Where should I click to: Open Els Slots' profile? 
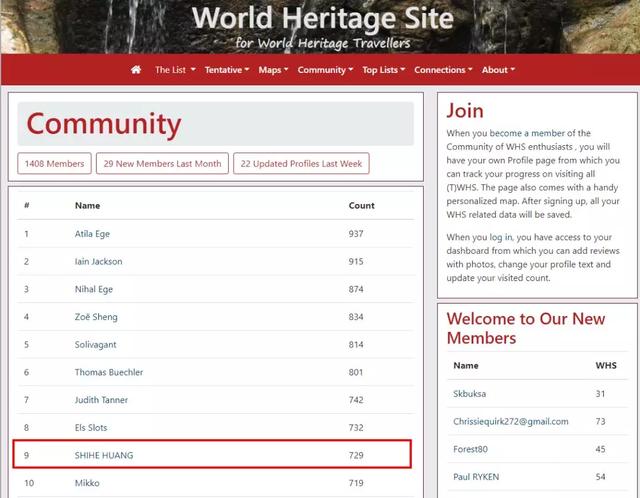pyautogui.click(x=91, y=427)
